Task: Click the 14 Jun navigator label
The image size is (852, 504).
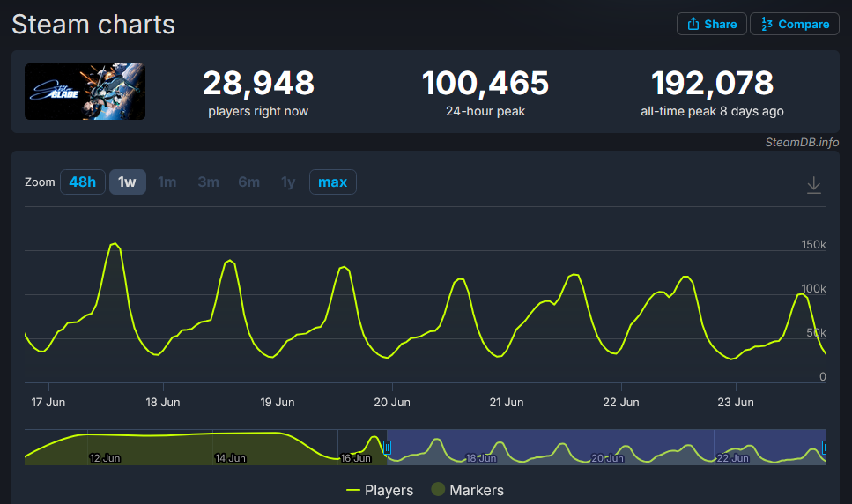Action: coord(230,458)
